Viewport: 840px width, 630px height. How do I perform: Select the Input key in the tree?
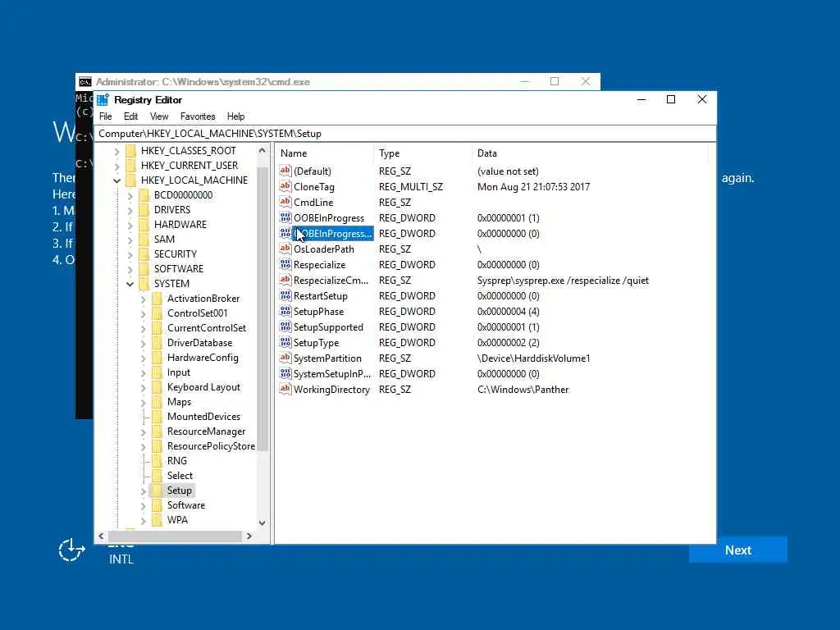[178, 372]
